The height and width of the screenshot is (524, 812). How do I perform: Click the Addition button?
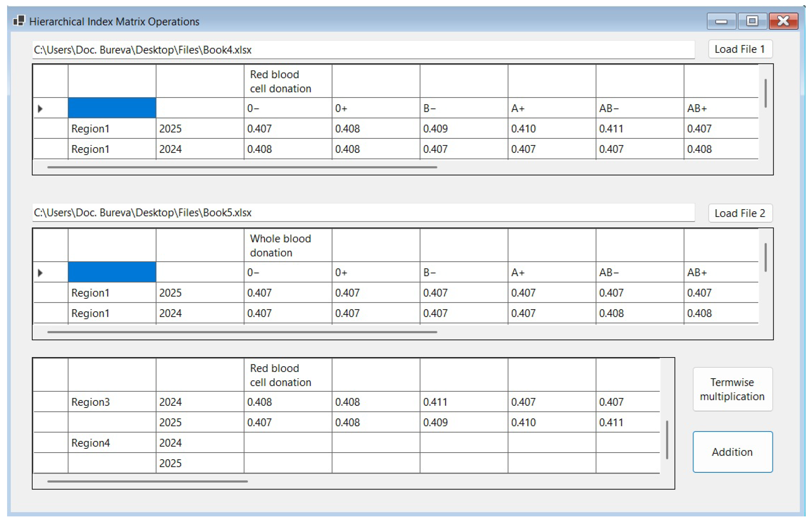(732, 451)
